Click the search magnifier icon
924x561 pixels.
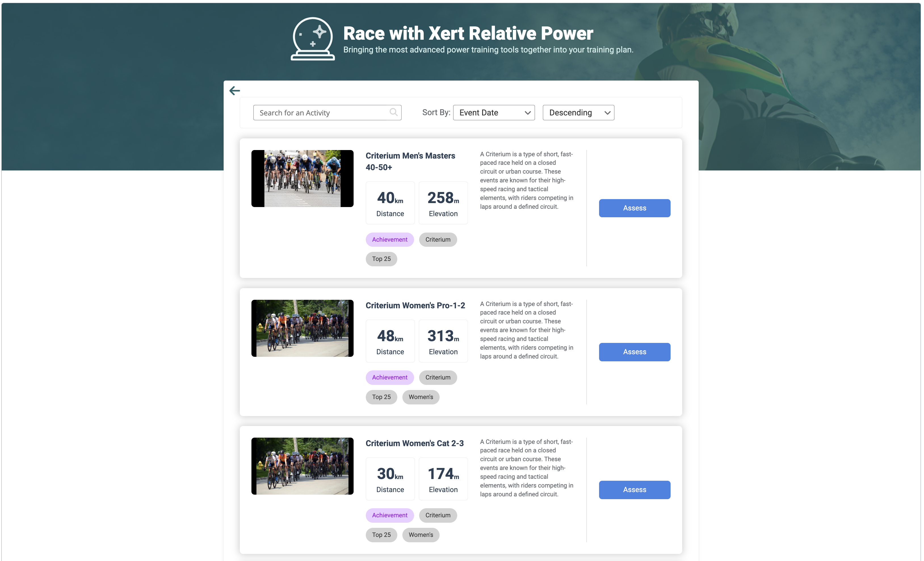[393, 112]
